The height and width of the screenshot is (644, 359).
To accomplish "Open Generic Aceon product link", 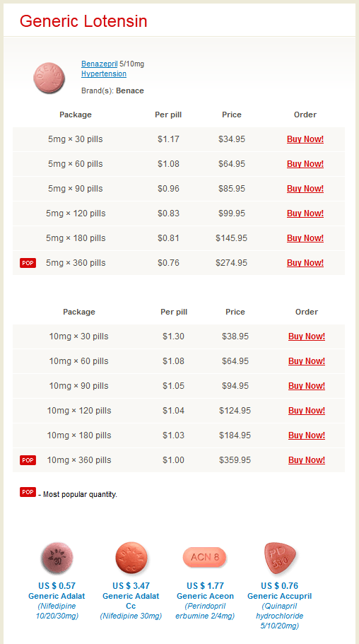I will [x=205, y=596].
